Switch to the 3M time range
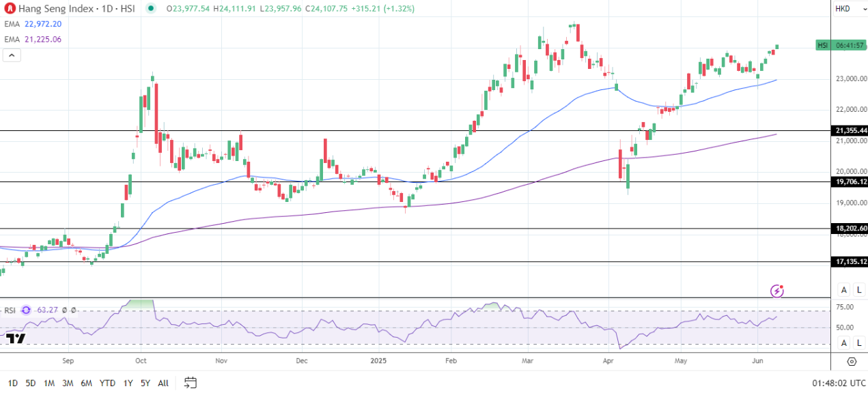Image resolution: width=868 pixels, height=393 pixels. click(x=68, y=383)
